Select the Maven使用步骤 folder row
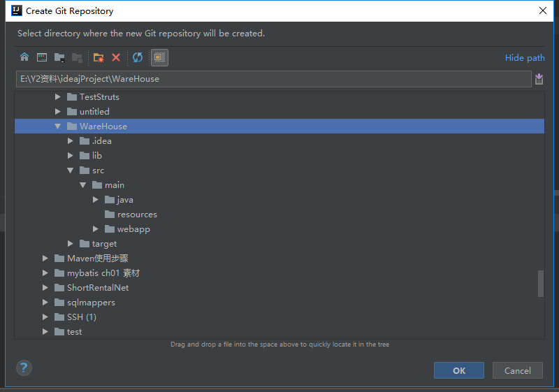This screenshot has width=559, height=392. point(279,259)
